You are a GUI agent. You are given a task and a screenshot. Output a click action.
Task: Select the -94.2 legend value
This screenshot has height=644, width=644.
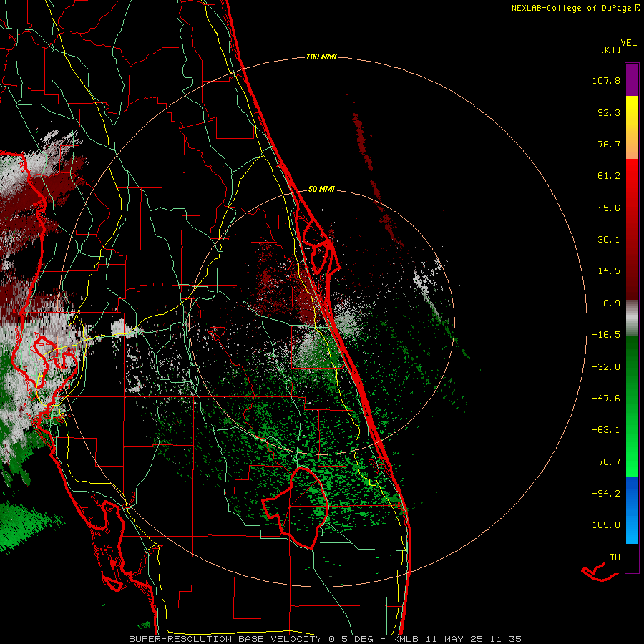pos(606,494)
